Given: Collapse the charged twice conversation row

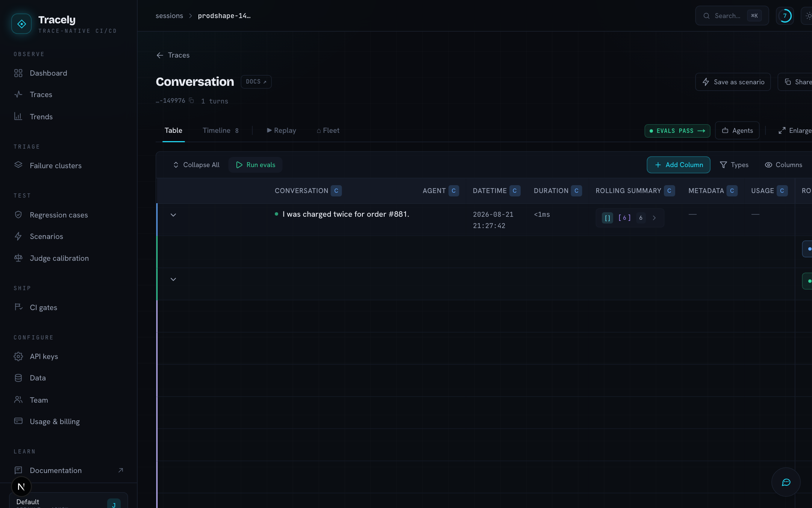Looking at the screenshot, I should pyautogui.click(x=173, y=215).
